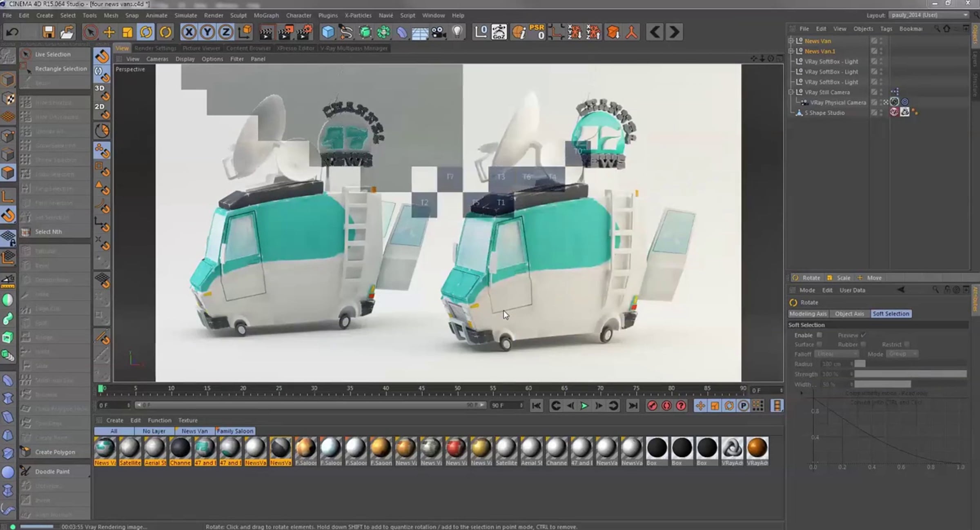This screenshot has height=530, width=980.
Task: Adjust the Strength slider bar
Action: tap(910, 374)
